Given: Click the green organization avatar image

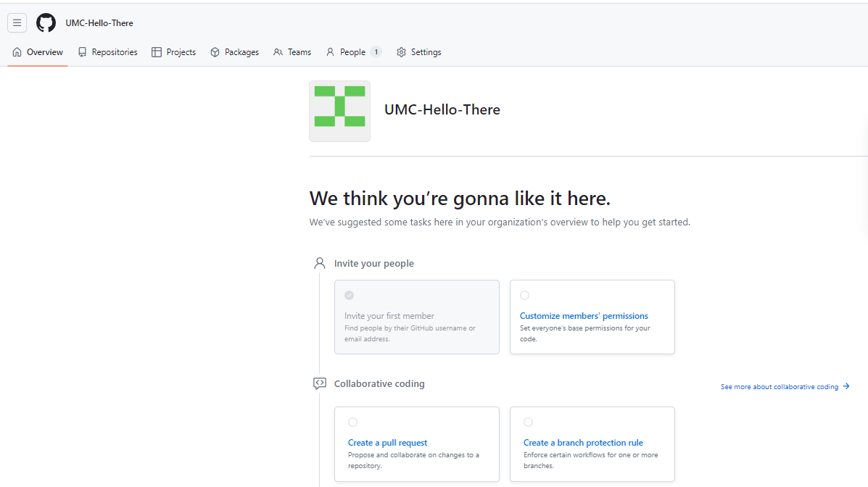Looking at the screenshot, I should (340, 111).
